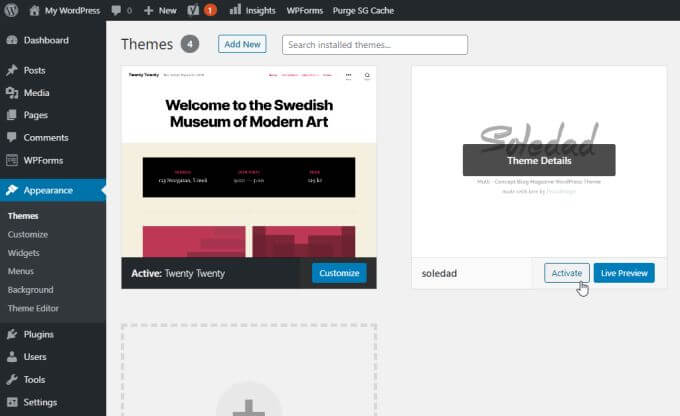Click the My WordPress site name
This screenshot has height=416, width=680.
point(72,10)
